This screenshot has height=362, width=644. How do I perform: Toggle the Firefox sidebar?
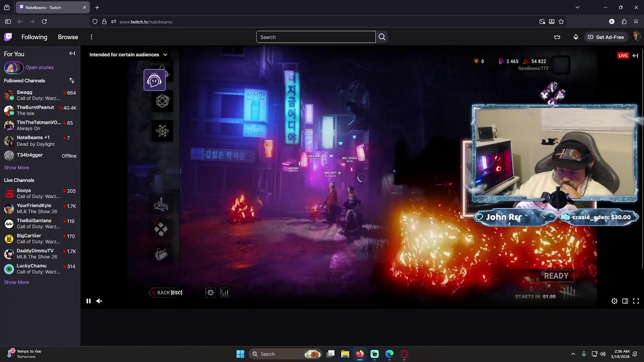8,22
